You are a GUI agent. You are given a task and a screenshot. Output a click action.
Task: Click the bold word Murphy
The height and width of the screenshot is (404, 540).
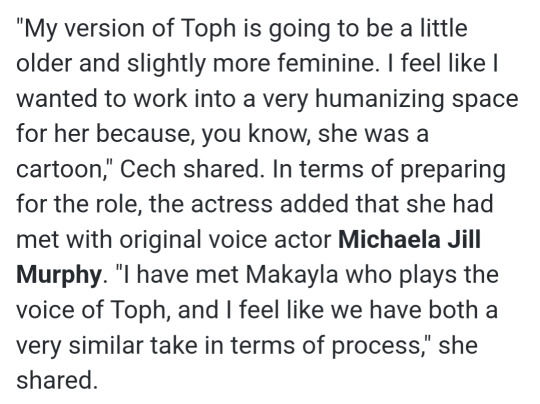[59, 276]
